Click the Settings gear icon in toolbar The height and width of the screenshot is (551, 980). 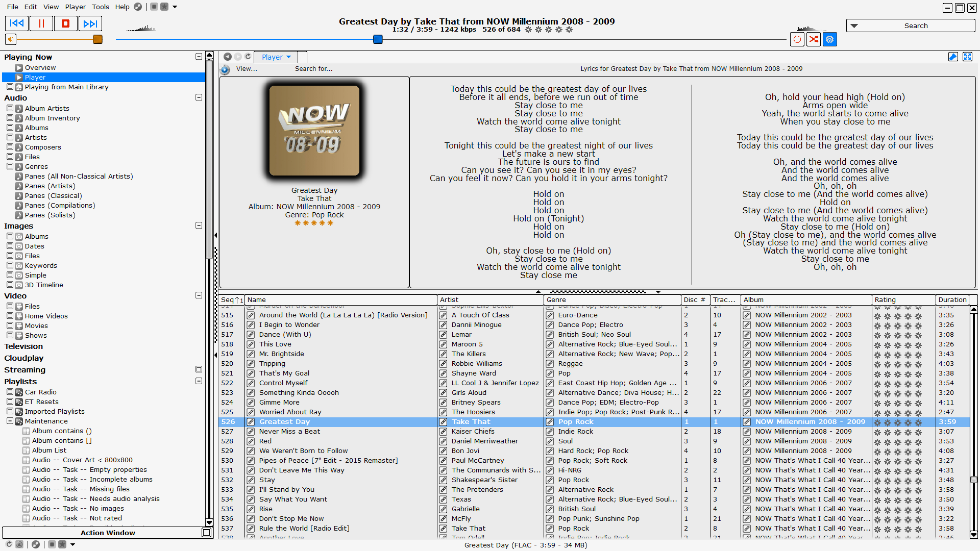829,39
